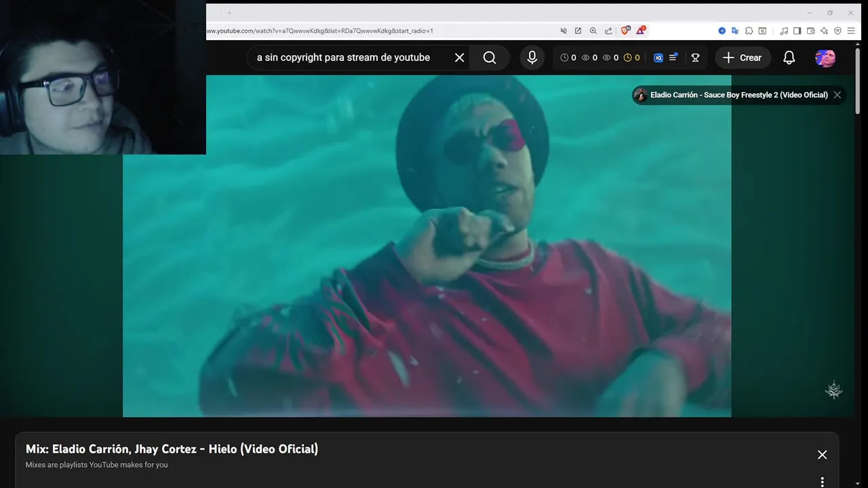Open Brave Shields lion icon
Image resolution: width=868 pixels, height=488 pixels.
(625, 30)
